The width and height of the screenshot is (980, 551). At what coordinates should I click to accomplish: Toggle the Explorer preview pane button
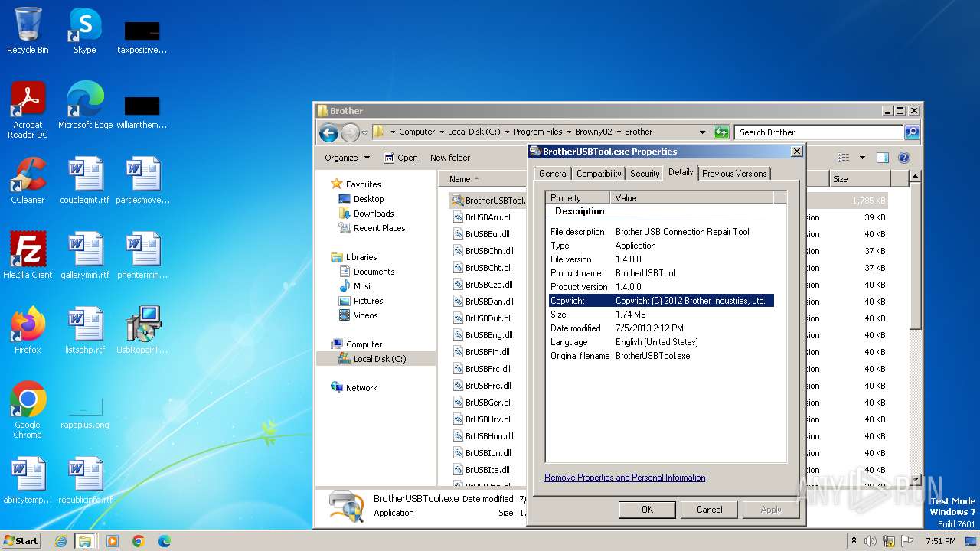click(883, 158)
